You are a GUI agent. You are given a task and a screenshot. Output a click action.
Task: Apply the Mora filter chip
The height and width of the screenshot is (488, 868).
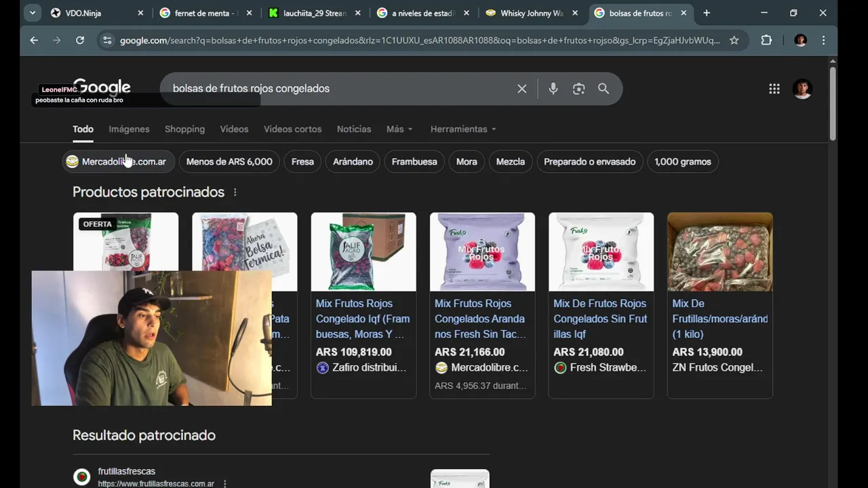tap(467, 161)
